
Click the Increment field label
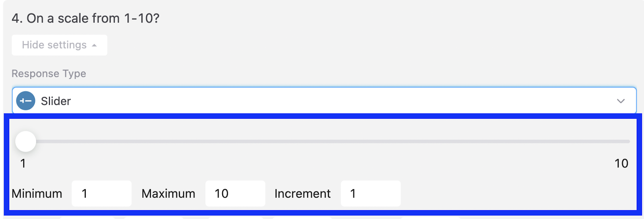pyautogui.click(x=302, y=194)
